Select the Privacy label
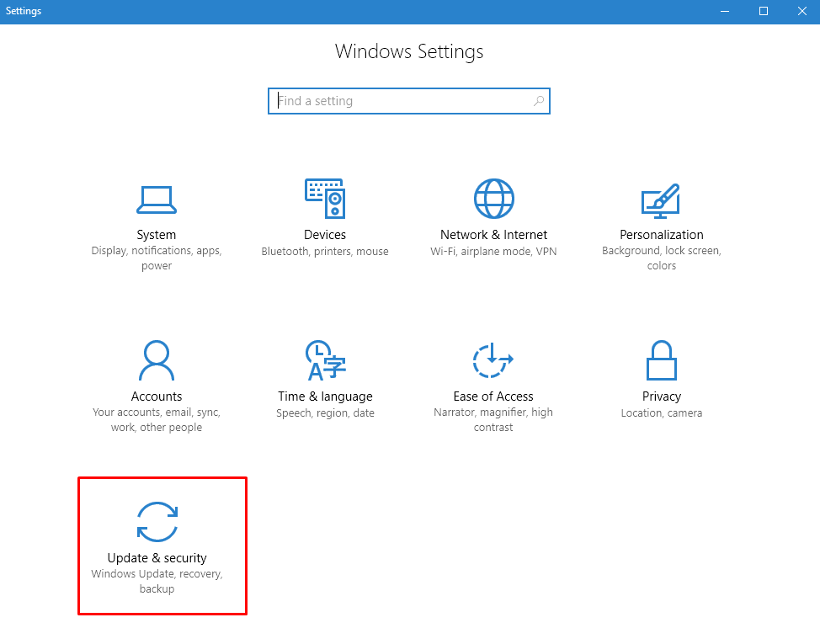Viewport: 820px width, 644px height. [x=662, y=397]
